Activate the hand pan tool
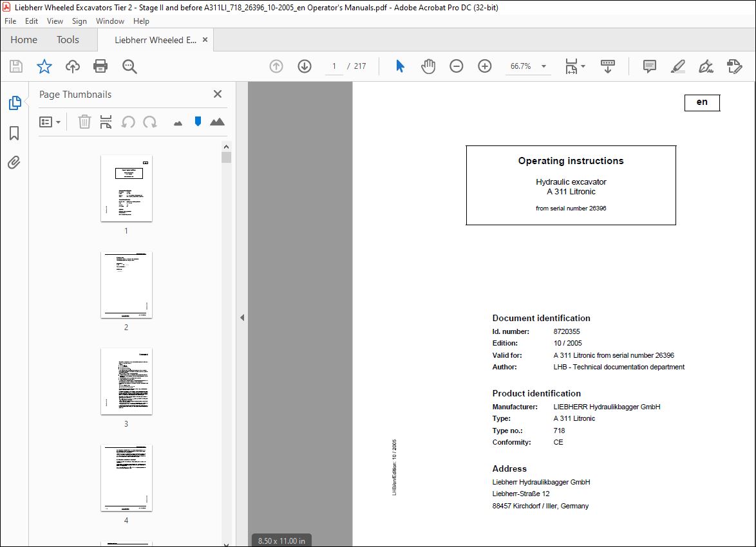The width and height of the screenshot is (756, 547). click(428, 66)
